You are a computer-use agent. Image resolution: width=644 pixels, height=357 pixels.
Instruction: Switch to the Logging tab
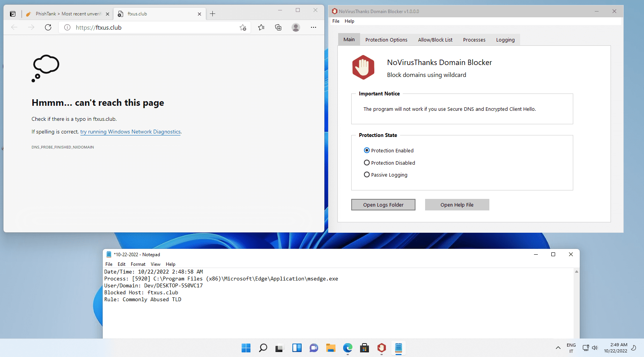(505, 40)
